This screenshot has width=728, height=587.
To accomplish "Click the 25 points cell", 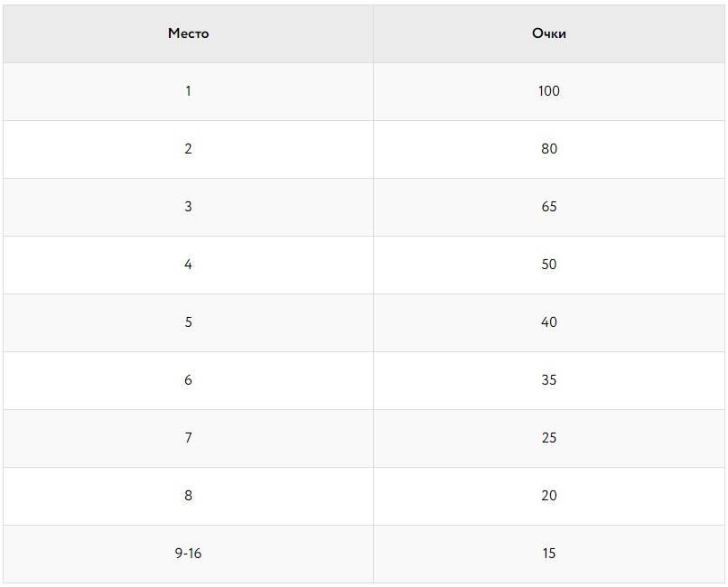I will (549, 438).
